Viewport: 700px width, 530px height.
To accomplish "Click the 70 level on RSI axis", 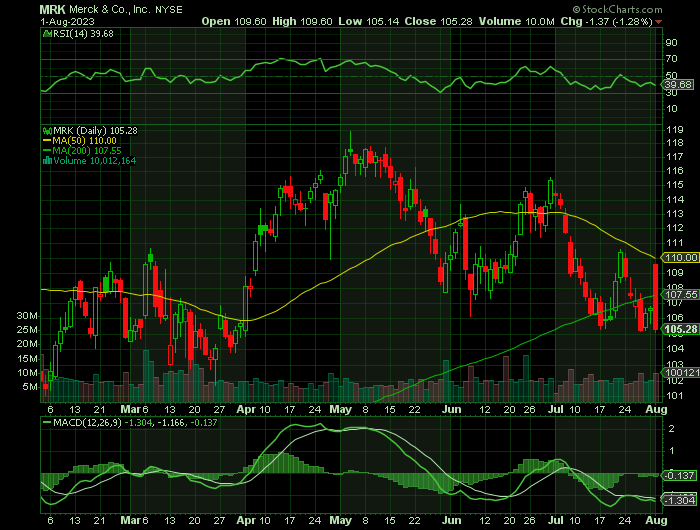I will [671, 59].
